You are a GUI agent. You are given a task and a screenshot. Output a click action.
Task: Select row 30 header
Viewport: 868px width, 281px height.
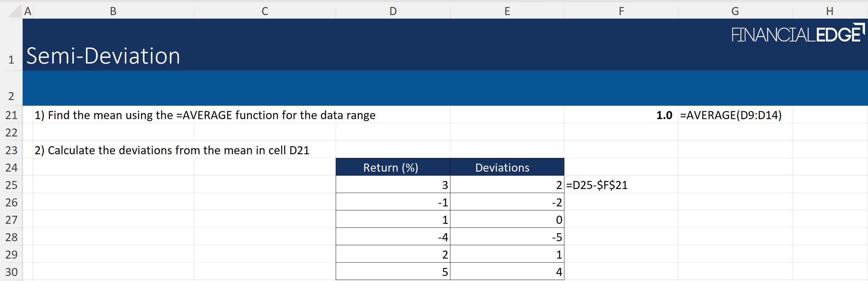coord(11,272)
